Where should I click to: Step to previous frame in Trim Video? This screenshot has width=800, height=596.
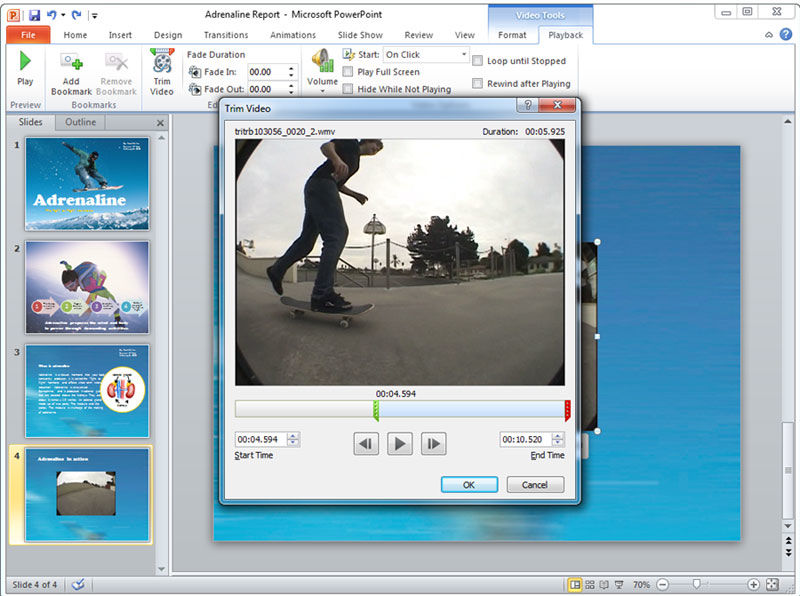[x=367, y=444]
